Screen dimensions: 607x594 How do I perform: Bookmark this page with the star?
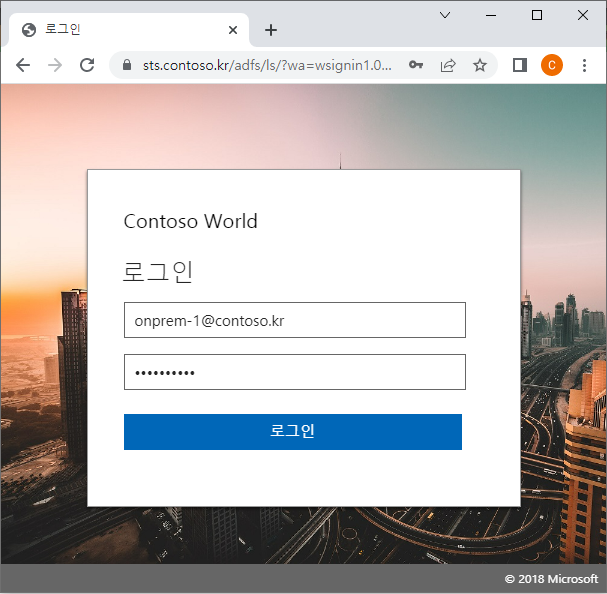coord(480,65)
